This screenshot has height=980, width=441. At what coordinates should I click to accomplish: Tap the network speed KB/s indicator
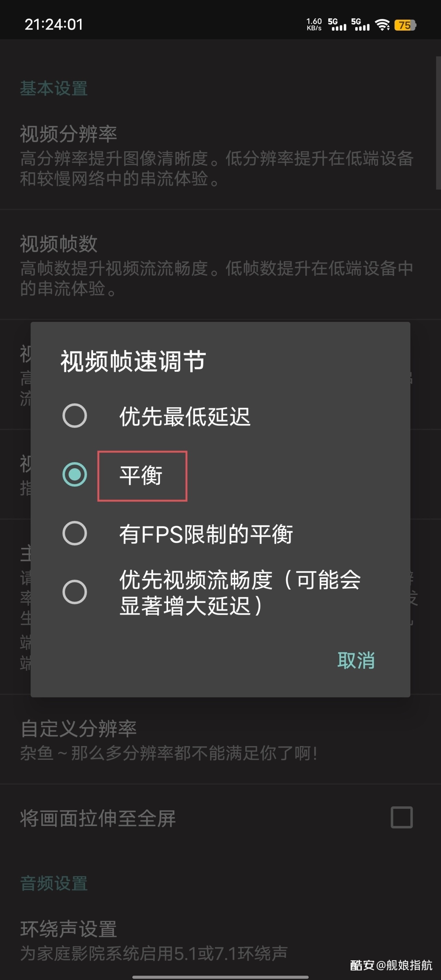(314, 24)
